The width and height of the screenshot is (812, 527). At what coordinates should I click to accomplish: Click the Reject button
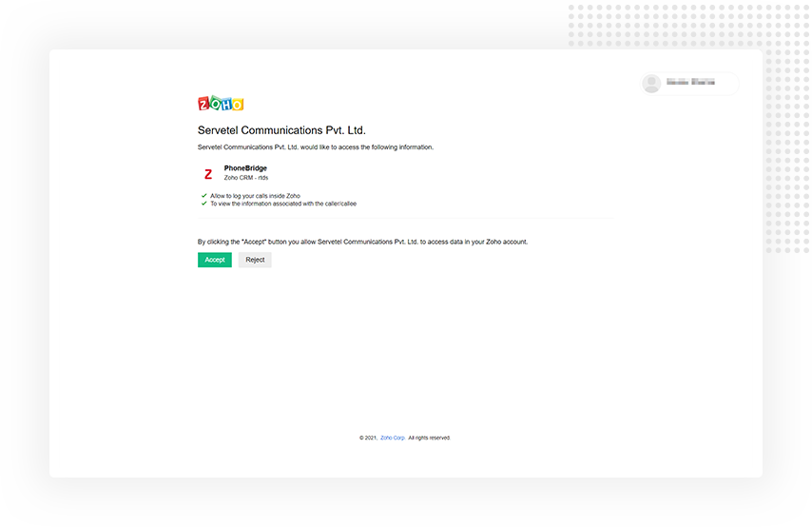coord(255,260)
